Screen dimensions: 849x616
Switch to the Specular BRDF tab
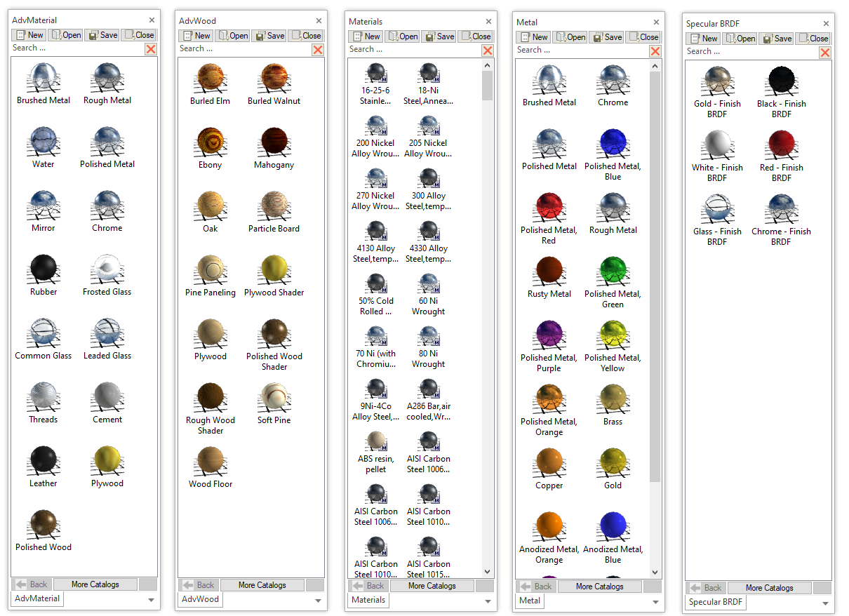(x=714, y=602)
